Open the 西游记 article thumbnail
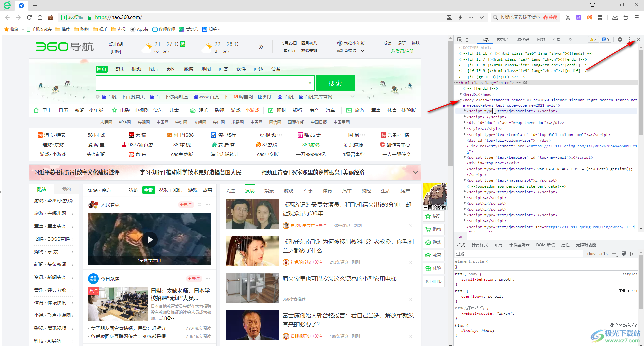 coord(252,214)
